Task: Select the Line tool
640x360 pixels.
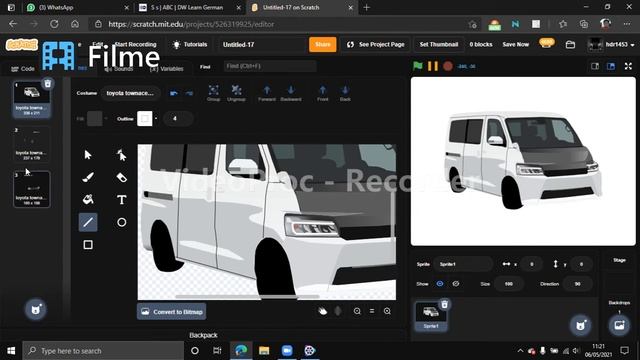Action: [88, 222]
